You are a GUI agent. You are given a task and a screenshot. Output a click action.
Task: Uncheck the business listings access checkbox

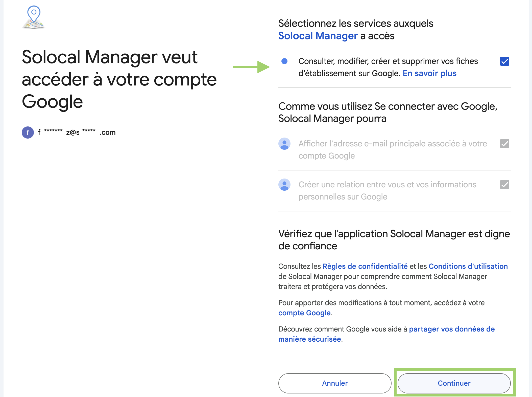click(504, 61)
